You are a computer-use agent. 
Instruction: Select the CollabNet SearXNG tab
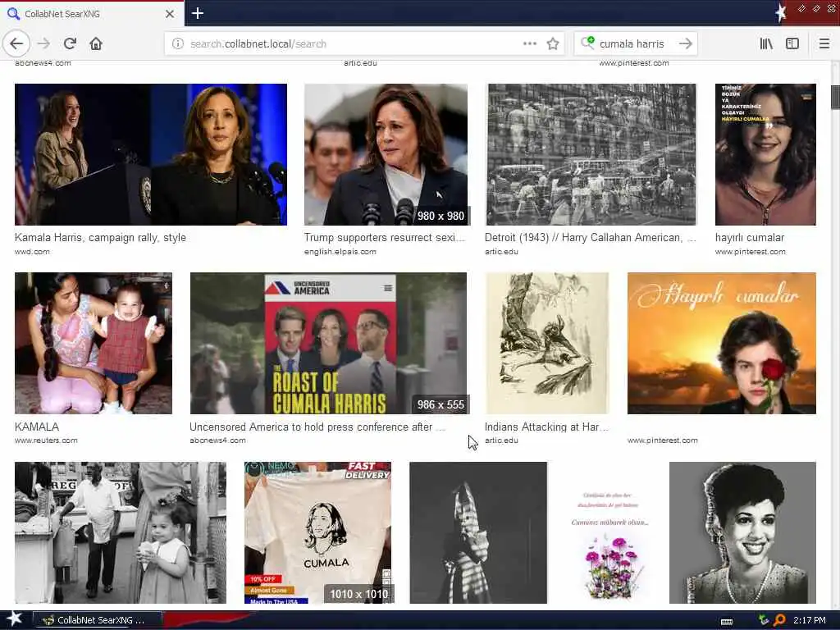pyautogui.click(x=92, y=14)
